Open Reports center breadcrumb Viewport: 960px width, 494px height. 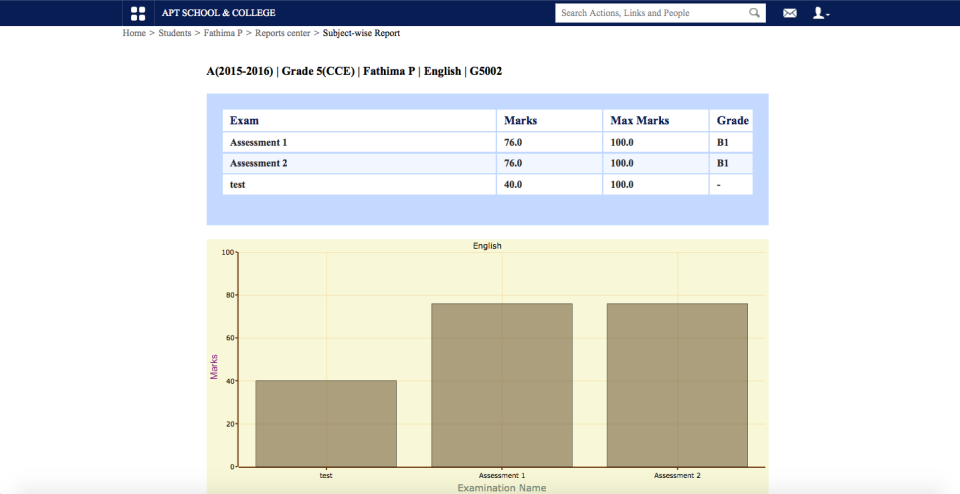[x=282, y=33]
